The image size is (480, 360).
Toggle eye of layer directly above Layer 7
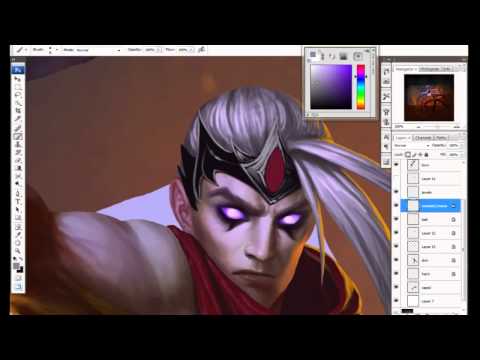[x=396, y=287]
